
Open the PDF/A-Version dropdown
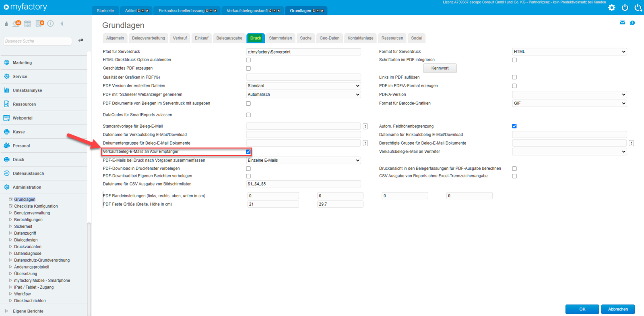570,94
